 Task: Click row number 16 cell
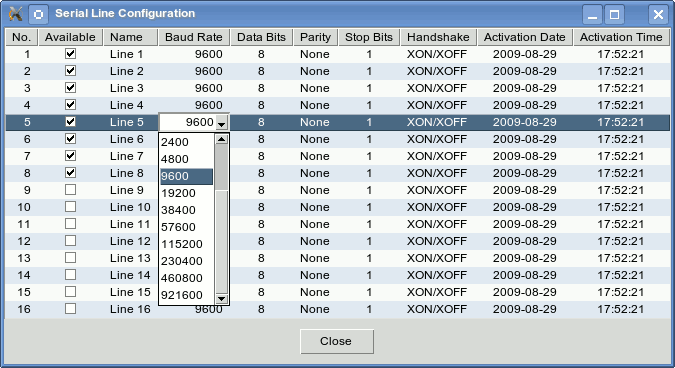(x=22, y=309)
